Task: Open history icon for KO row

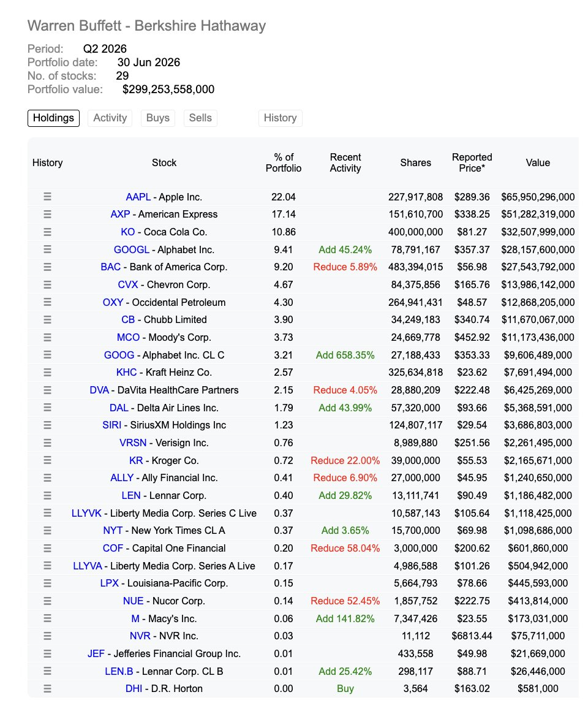Action: pyautogui.click(x=47, y=232)
